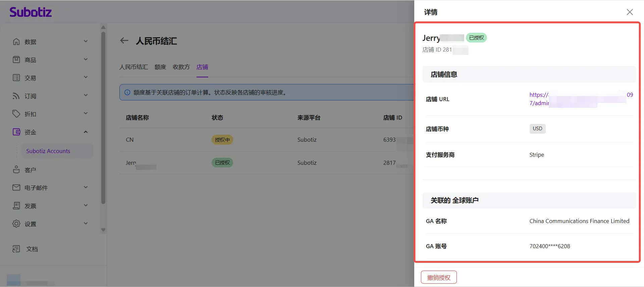Click the GA account number 702400****6208
Image resolution: width=644 pixels, height=287 pixels.
pyautogui.click(x=550, y=246)
